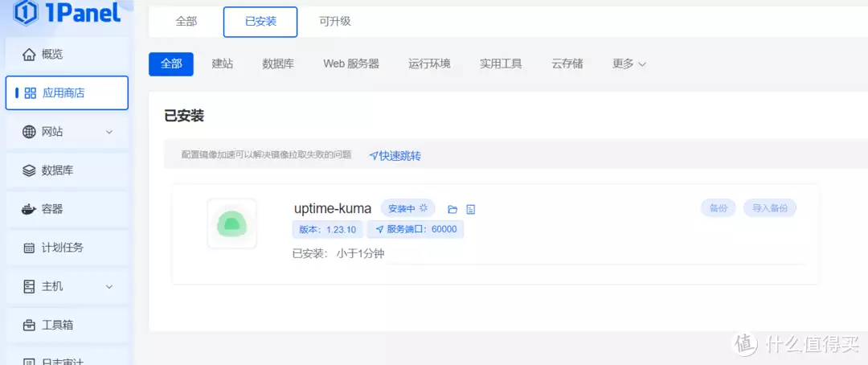The width and height of the screenshot is (868, 365).
Task: Open 服务端口: 60000 port link
Action: pyautogui.click(x=416, y=229)
